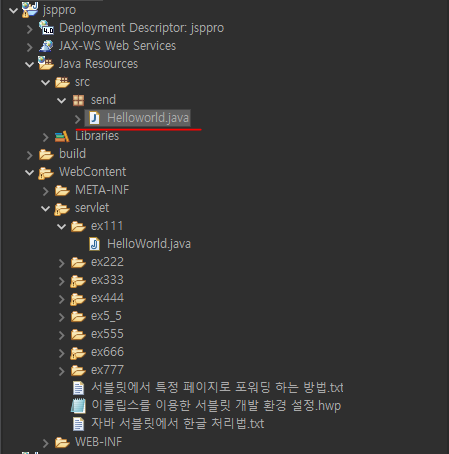
Task: Collapse the src folder
Action: pos(46,82)
